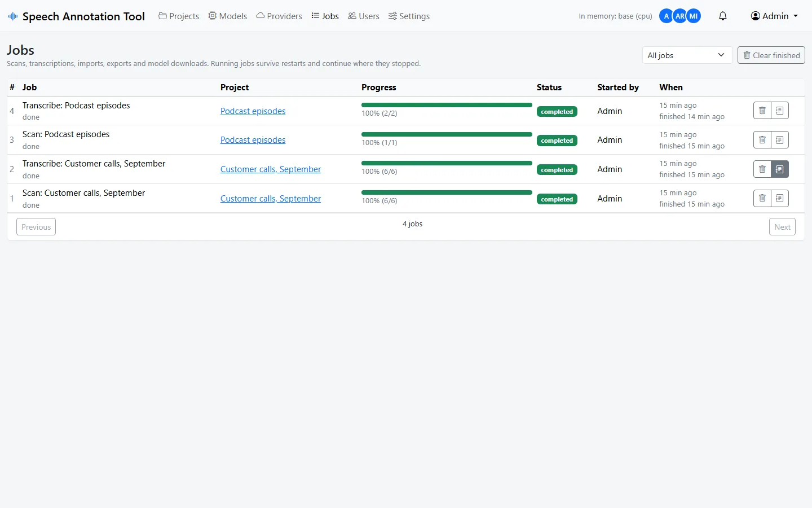Go to Projects page
This screenshot has width=812, height=508.
179,16
